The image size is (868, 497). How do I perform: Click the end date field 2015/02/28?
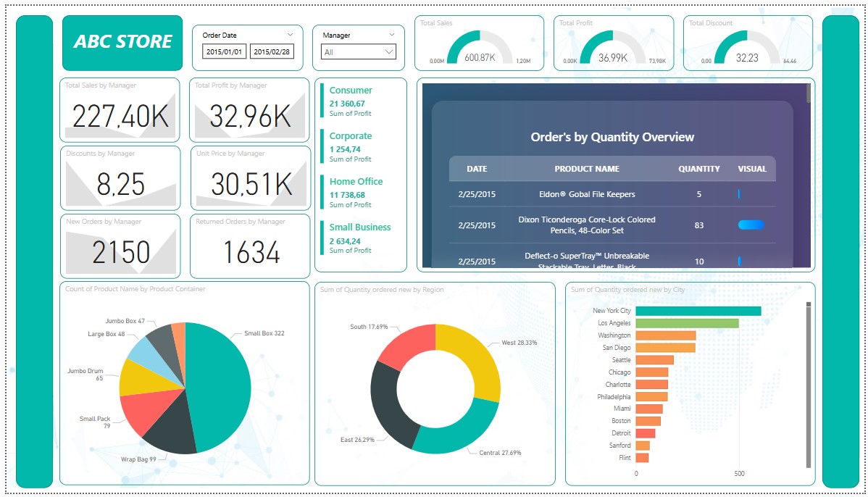pos(271,51)
